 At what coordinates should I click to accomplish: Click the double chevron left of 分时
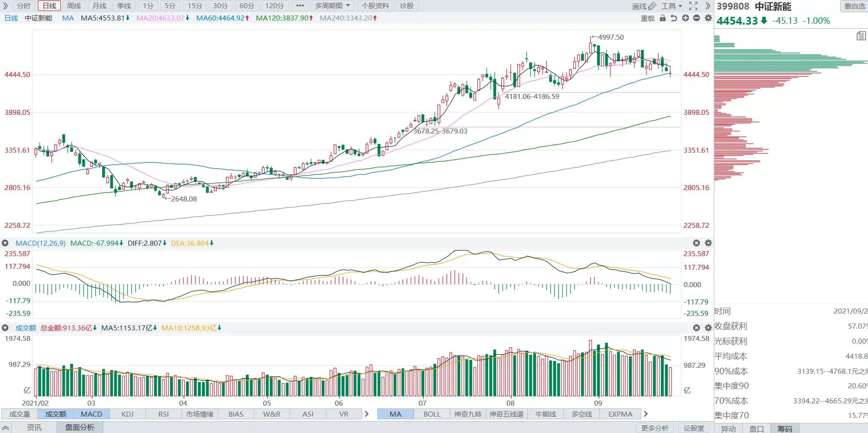pos(5,6)
